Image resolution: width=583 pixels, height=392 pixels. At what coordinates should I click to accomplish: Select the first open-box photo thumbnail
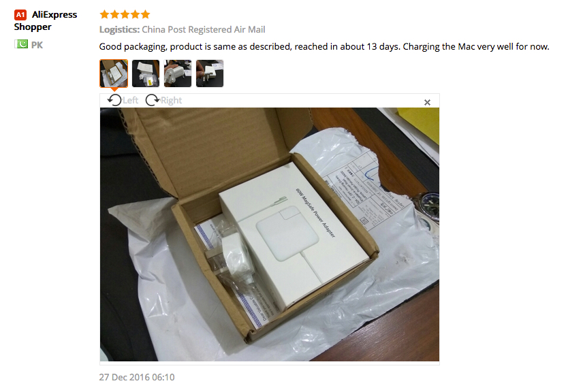coord(114,73)
